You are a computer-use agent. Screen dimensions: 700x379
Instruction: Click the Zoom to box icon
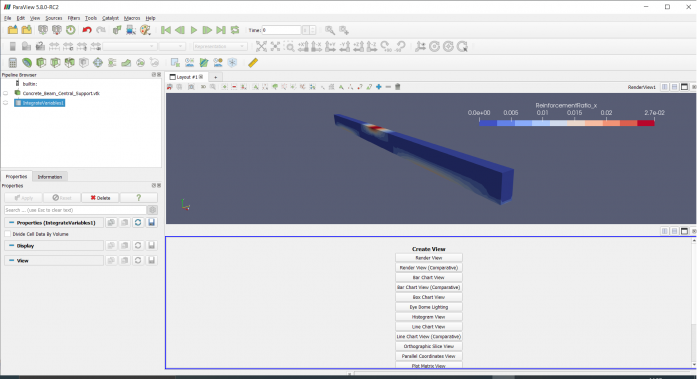(x=290, y=46)
